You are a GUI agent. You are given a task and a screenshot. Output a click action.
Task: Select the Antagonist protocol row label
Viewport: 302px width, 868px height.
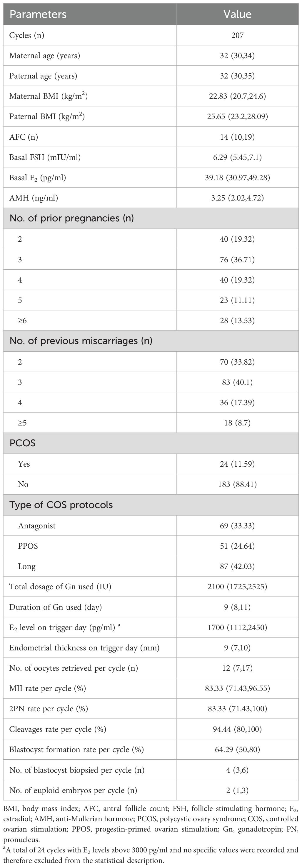37,526
